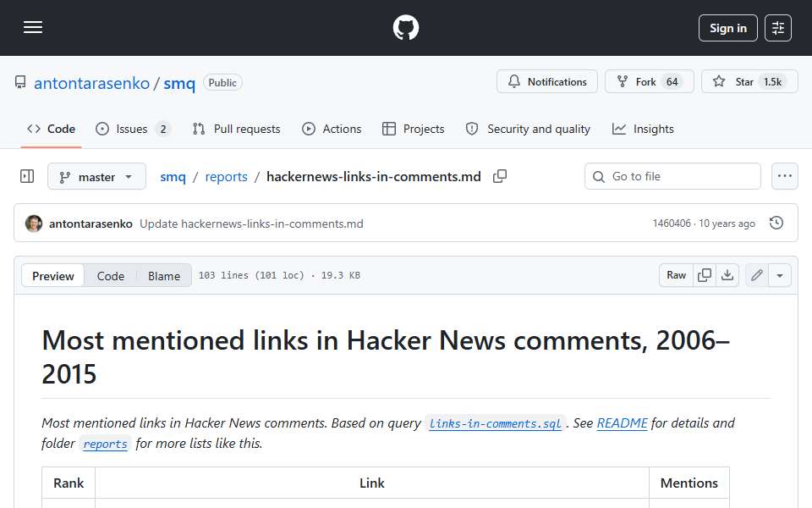This screenshot has width=812, height=508.
Task: Open the antontarasenko owner profile link
Action: click(91, 83)
